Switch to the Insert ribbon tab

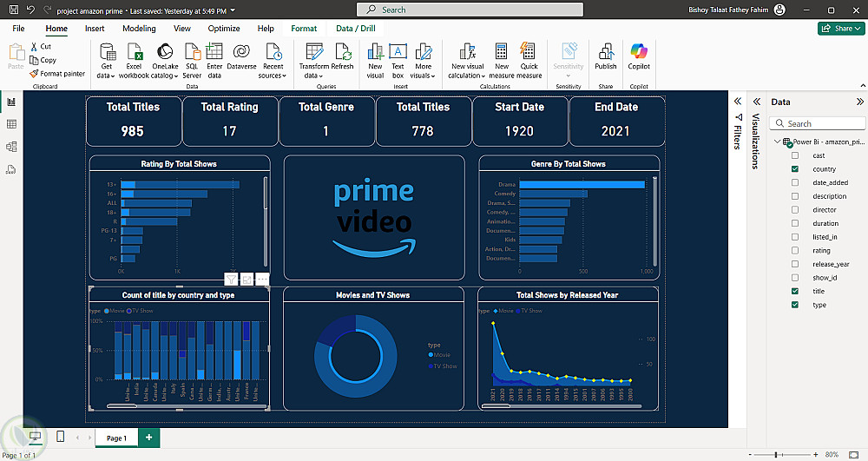(x=95, y=29)
